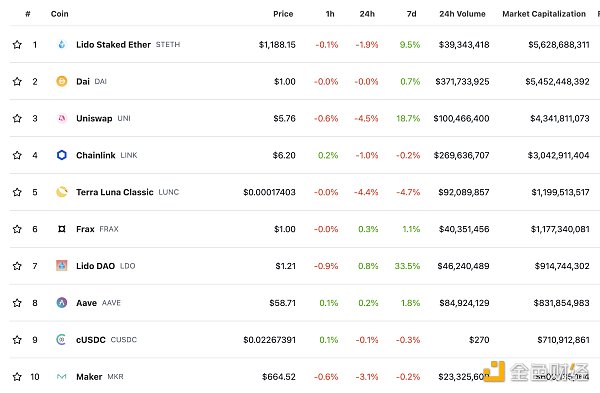The image size is (600, 393).
Task: Click the Chainlink hexagon icon
Action: click(62, 155)
